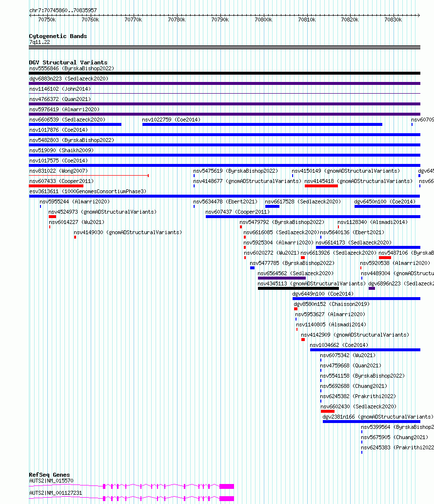Viewport: 434px width, 504px height.
Task: Click nsv5541158 (ByrskaBishop2022) label
Action: (362, 377)
